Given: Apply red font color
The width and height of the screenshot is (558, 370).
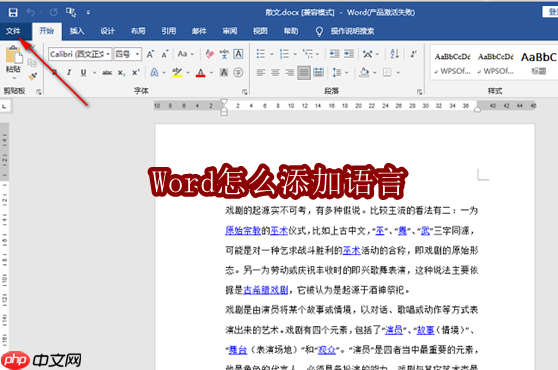Looking at the screenshot, I should point(201,73).
